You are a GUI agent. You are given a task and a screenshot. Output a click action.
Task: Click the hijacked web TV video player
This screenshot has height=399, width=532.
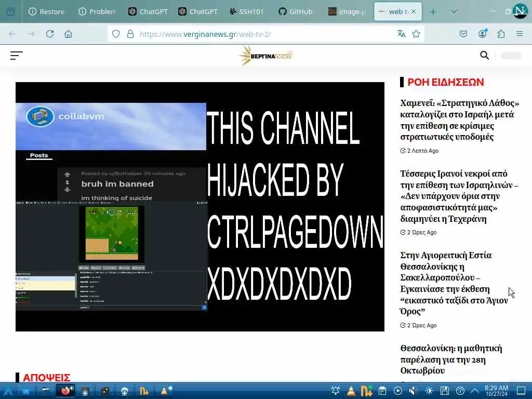pos(200,207)
